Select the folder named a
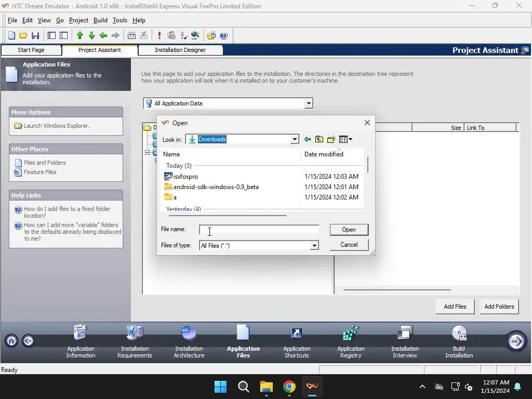Image resolution: width=532 pixels, height=399 pixels. tap(175, 197)
